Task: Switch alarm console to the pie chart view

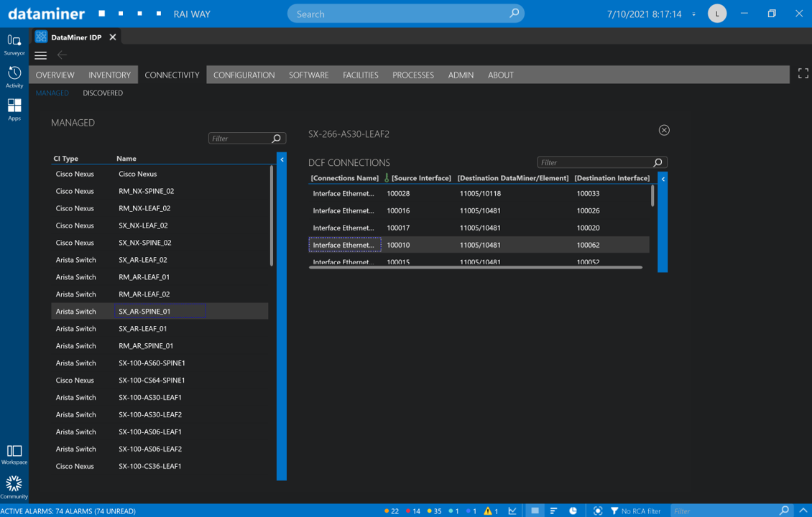Action: [573, 511]
